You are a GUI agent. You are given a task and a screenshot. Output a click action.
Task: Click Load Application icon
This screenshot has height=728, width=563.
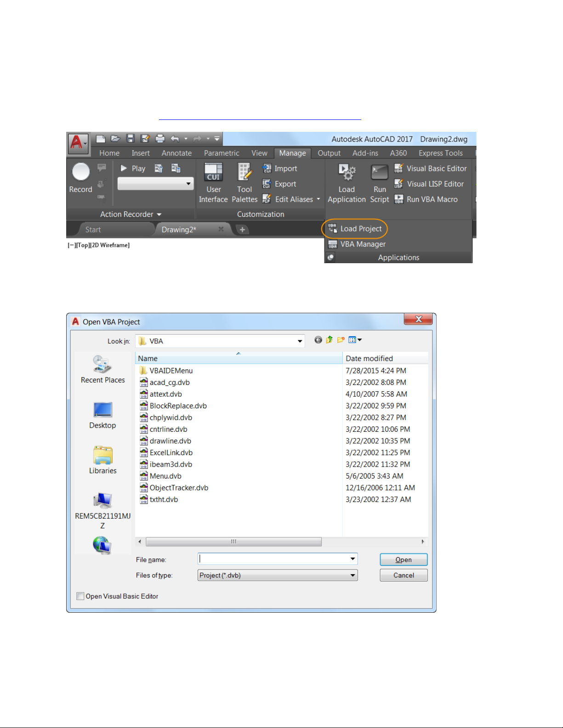[347, 183]
